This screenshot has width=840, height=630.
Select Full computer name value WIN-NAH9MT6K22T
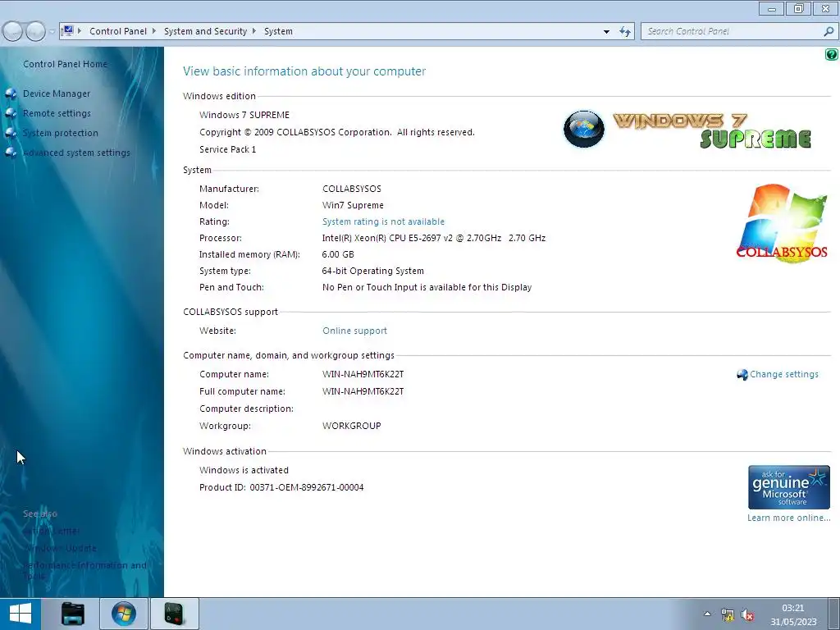coord(363,391)
